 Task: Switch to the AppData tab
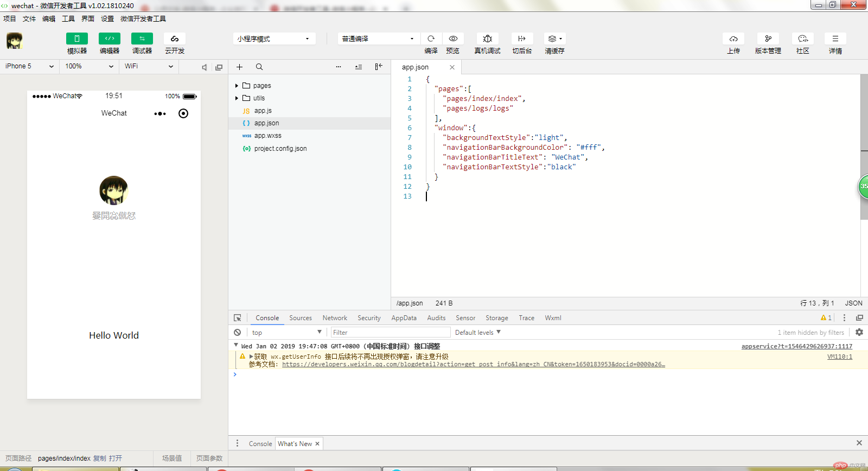(404, 318)
